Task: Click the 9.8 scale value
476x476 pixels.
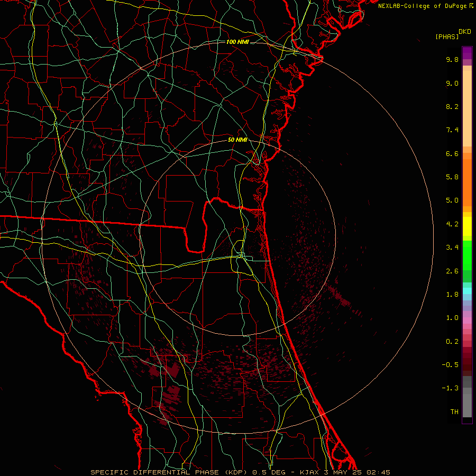Action: pos(452,59)
